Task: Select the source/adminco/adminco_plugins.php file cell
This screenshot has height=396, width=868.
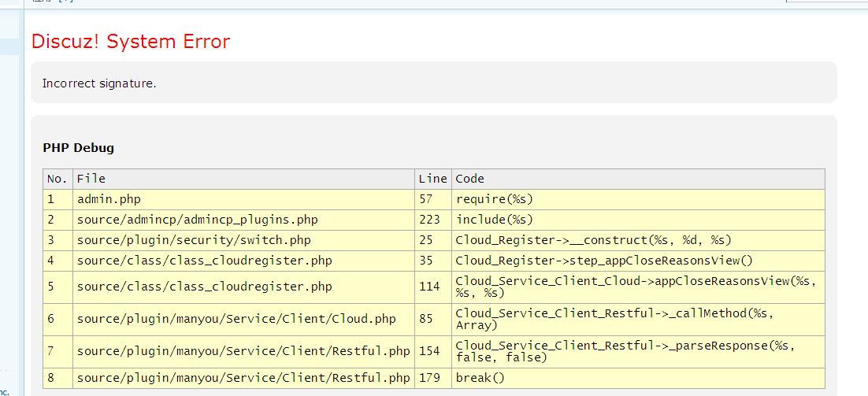Action: [243, 220]
